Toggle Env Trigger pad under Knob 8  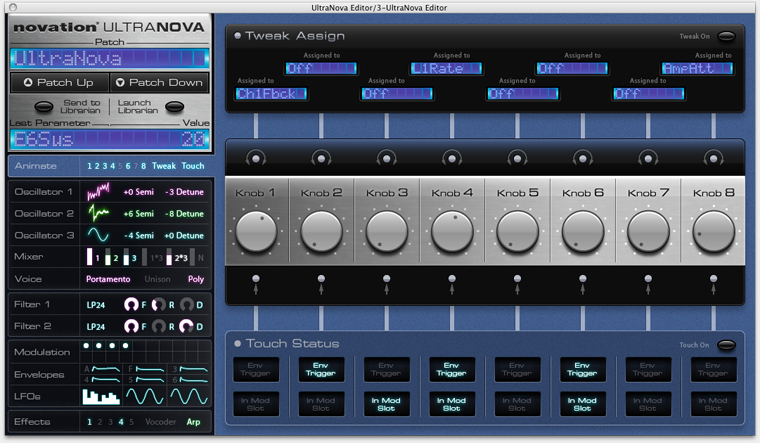point(713,369)
